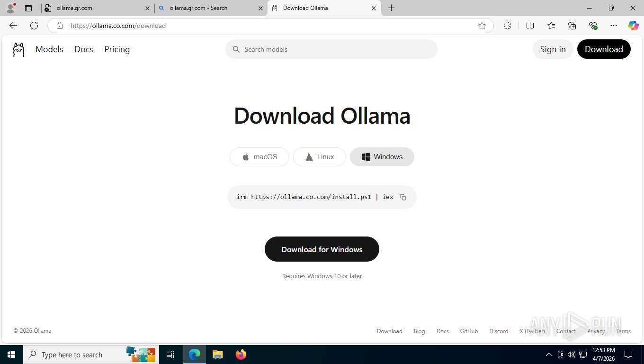Add this page to favorites

[482, 26]
